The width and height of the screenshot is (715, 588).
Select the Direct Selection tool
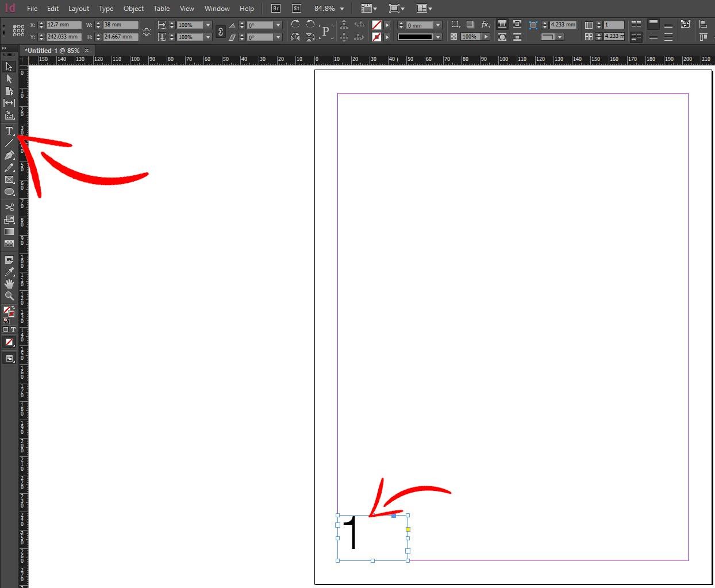(9, 79)
